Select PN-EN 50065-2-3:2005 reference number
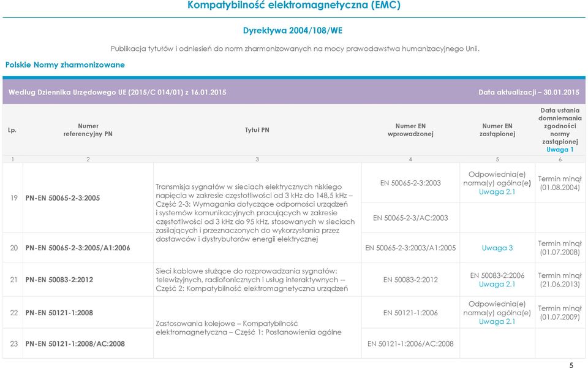The image size is (588, 368). tap(62, 198)
